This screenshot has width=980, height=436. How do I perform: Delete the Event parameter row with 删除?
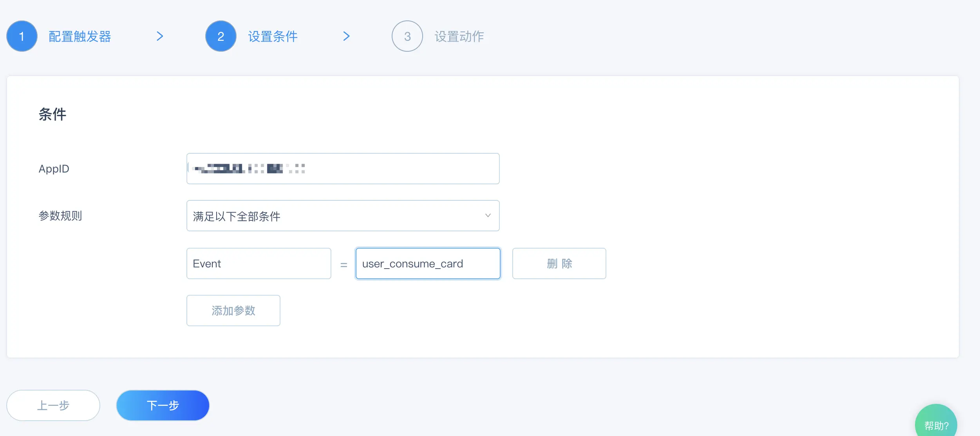(559, 263)
